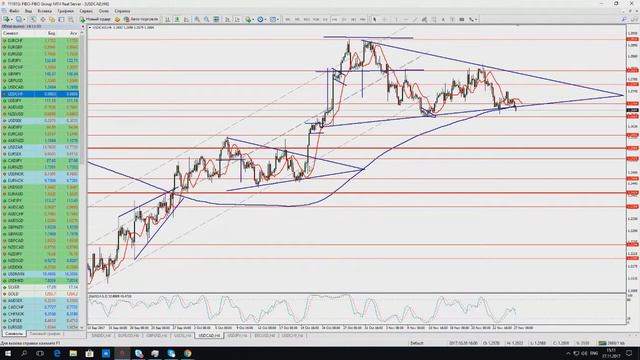Open MetaEditor from the toolbar
640x360 pixels.
coord(117,19)
